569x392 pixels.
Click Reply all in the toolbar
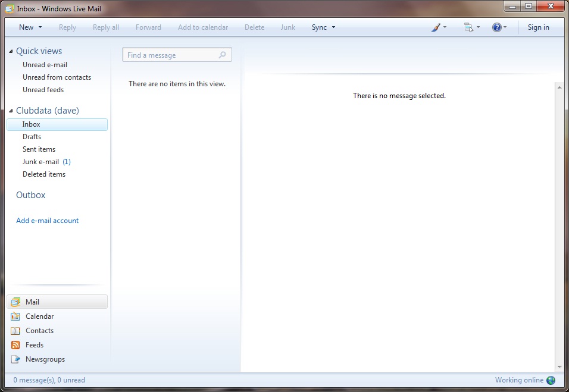click(x=105, y=27)
